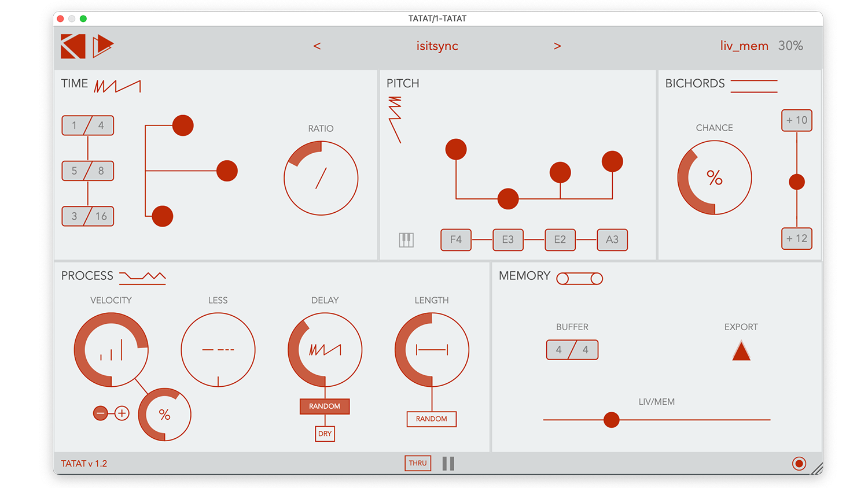Image resolution: width=868 pixels, height=488 pixels.
Task: Click the TATAT/1-TATAT window title
Action: [x=437, y=19]
